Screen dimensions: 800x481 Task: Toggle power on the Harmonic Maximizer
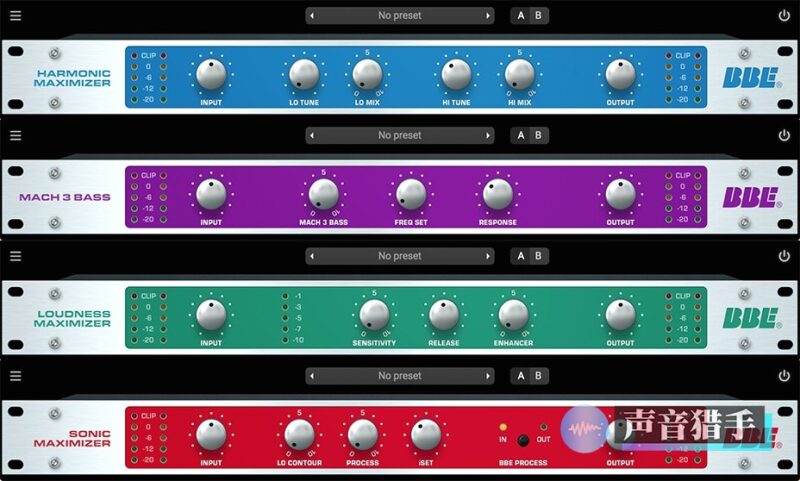click(x=784, y=15)
